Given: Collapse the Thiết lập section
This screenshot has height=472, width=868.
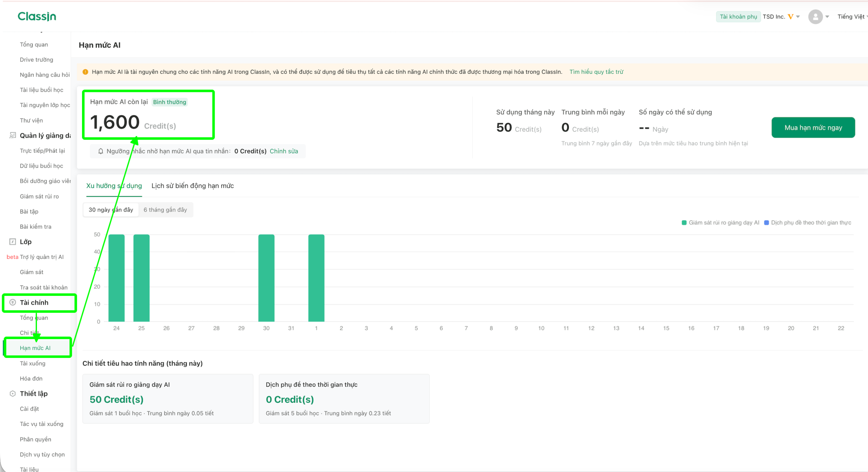Looking at the screenshot, I should pyautogui.click(x=34, y=394).
